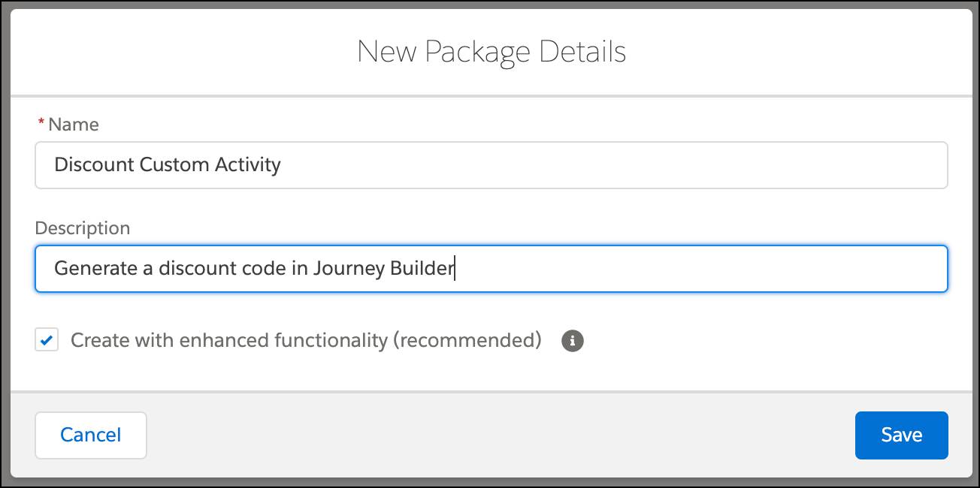This screenshot has height=488, width=980.
Task: Click the word 'Discount' in the Name field
Action: point(94,165)
